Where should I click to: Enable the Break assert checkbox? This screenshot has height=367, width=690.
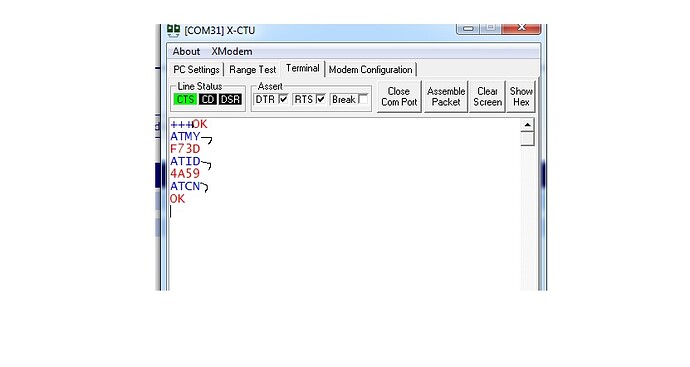(363, 99)
